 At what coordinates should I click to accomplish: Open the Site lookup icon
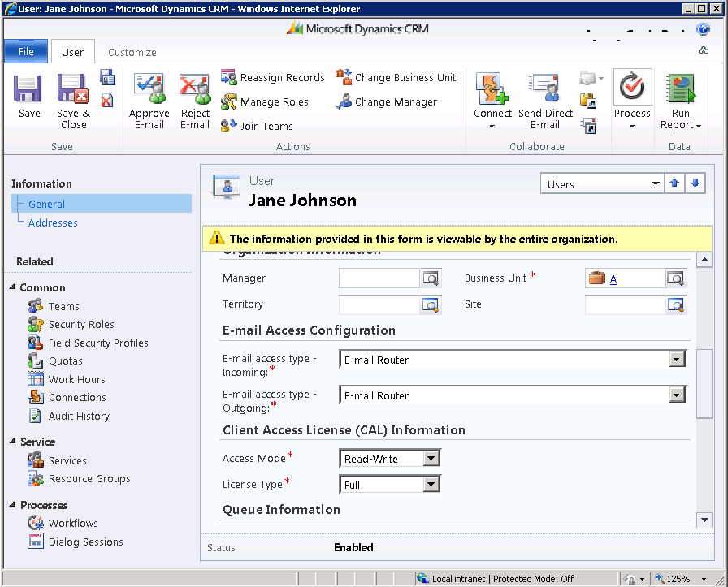click(x=675, y=305)
